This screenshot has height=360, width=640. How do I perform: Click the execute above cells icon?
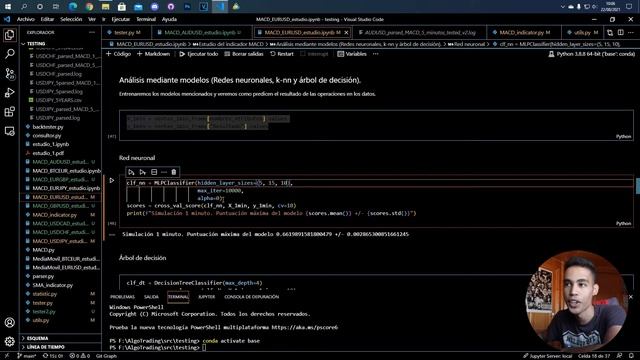click(x=131, y=172)
